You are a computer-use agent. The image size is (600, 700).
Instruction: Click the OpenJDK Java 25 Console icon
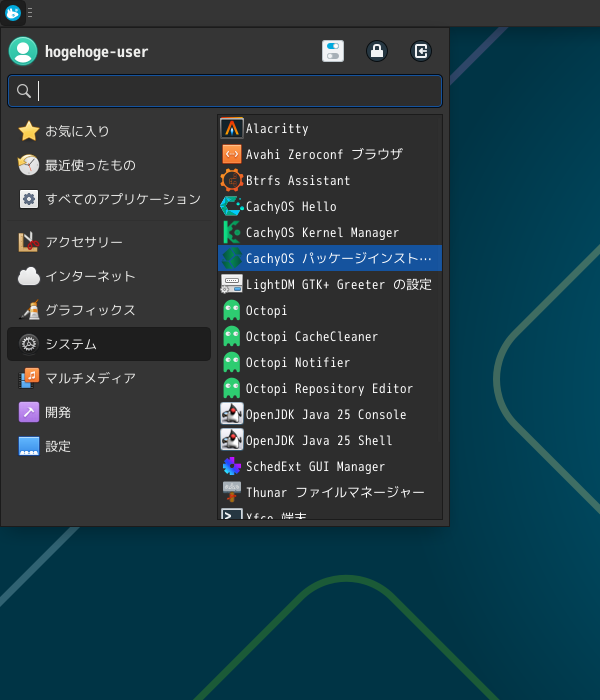[232, 414]
